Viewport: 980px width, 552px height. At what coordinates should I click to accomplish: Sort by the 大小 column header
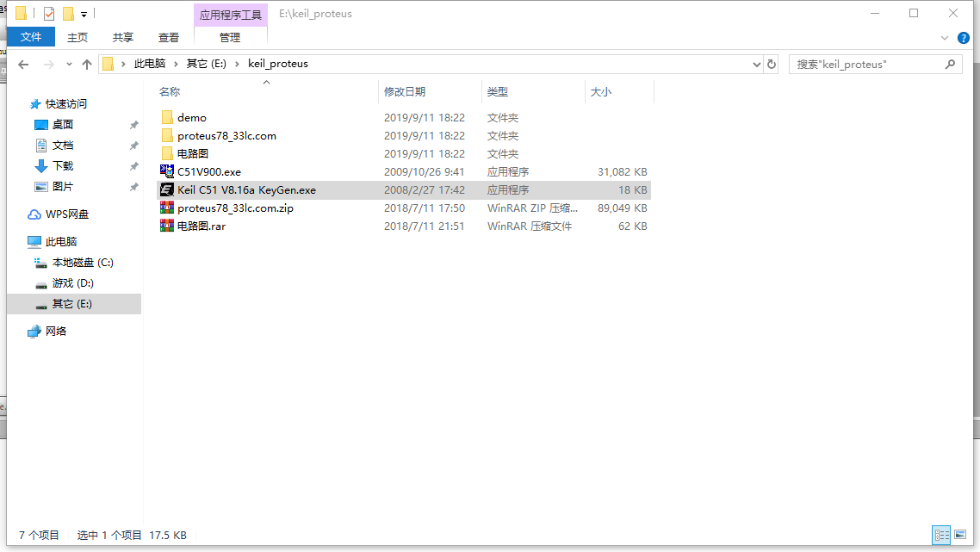600,92
